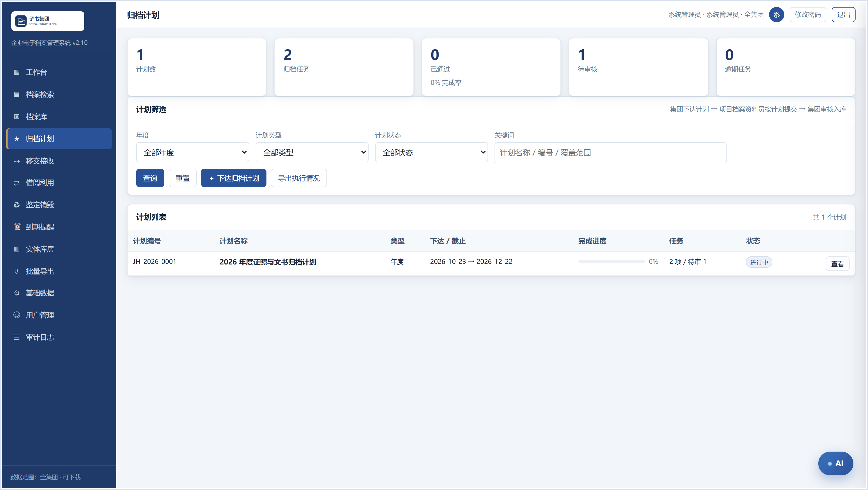Click the recycle icon beside 鉴定销毁
This screenshot has width=868, height=490.
16,205
